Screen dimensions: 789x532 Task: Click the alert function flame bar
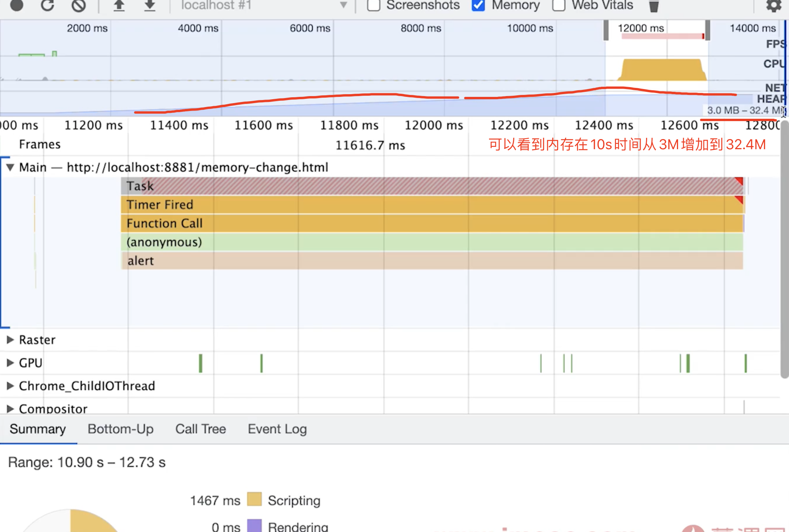click(430, 261)
